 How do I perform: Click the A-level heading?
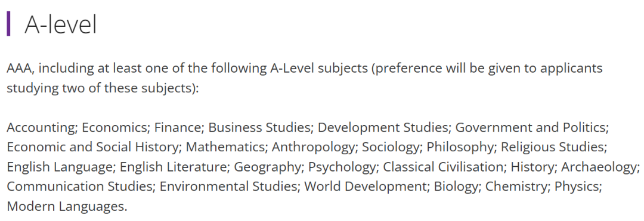[x=60, y=24]
